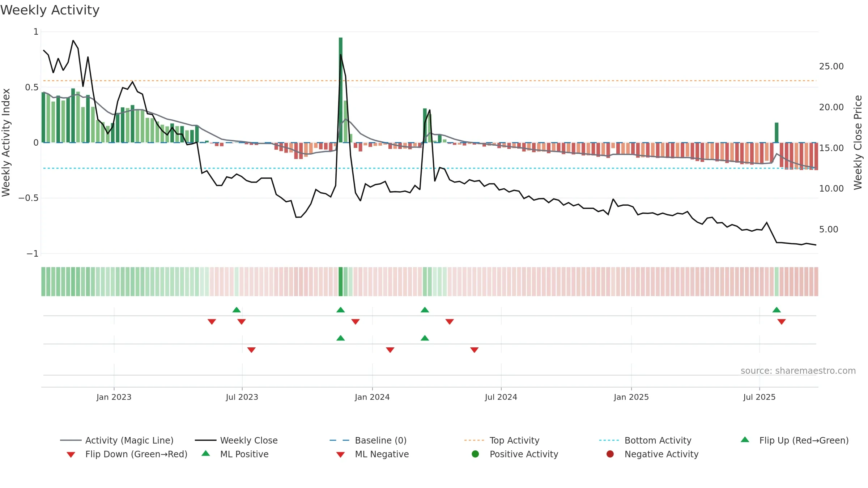Select the top-row green triangle after Jul 2025
This screenshot has height=488, width=868.
coord(776,310)
